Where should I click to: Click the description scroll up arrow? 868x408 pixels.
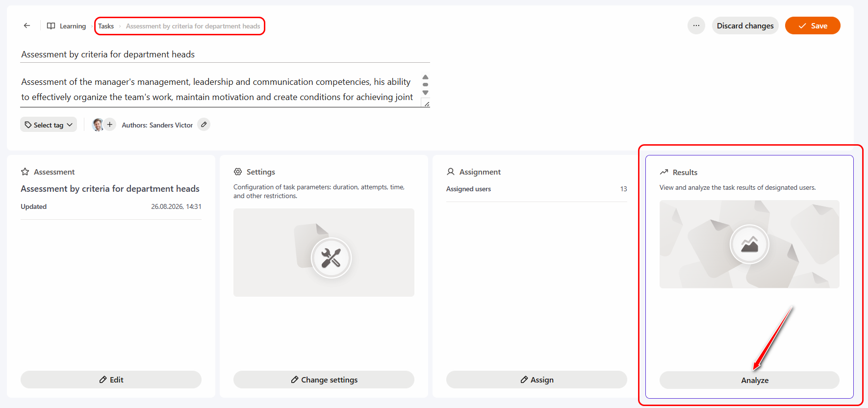426,77
